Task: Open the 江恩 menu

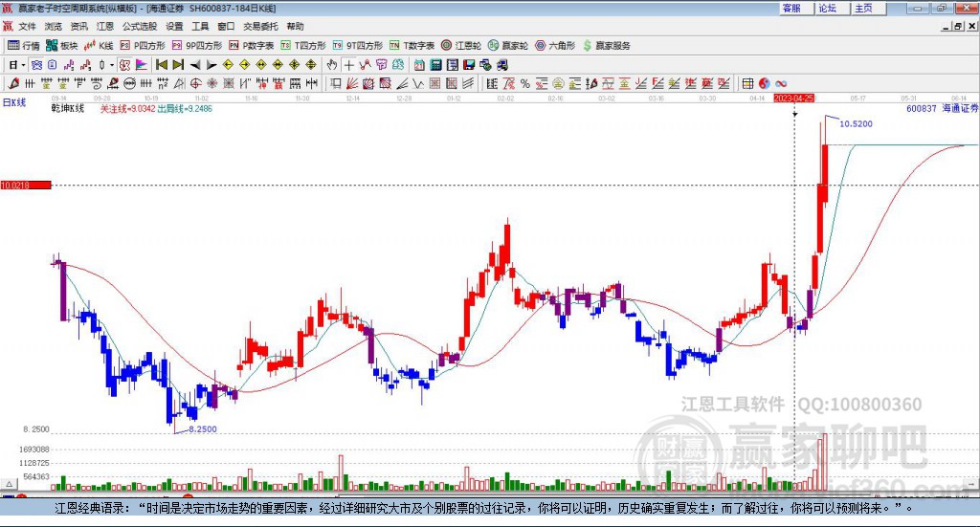Action: click(x=105, y=26)
